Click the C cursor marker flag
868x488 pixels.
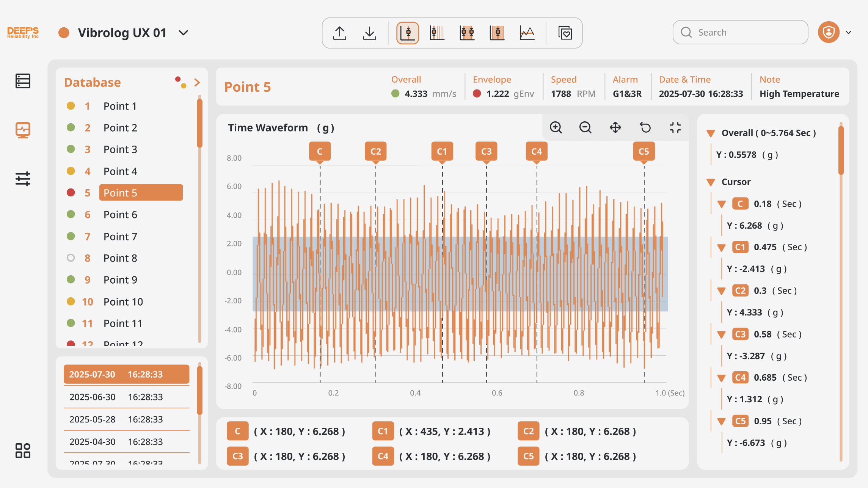(x=320, y=152)
